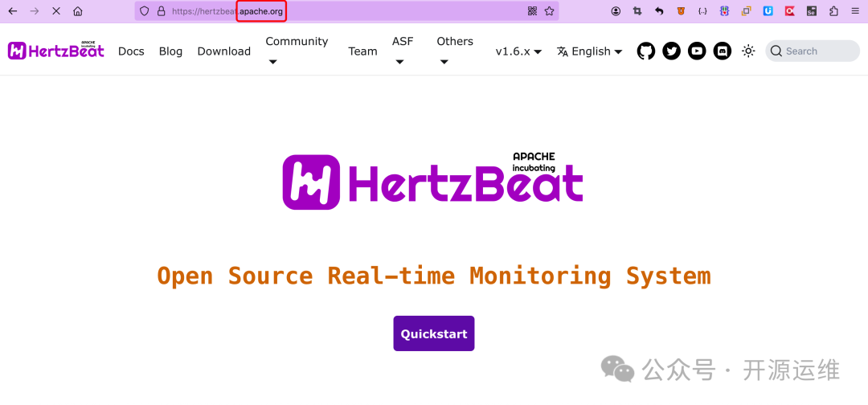Click 'Open Source Real-time Monitoring System' heading
The width and height of the screenshot is (868, 405).
[x=433, y=276]
